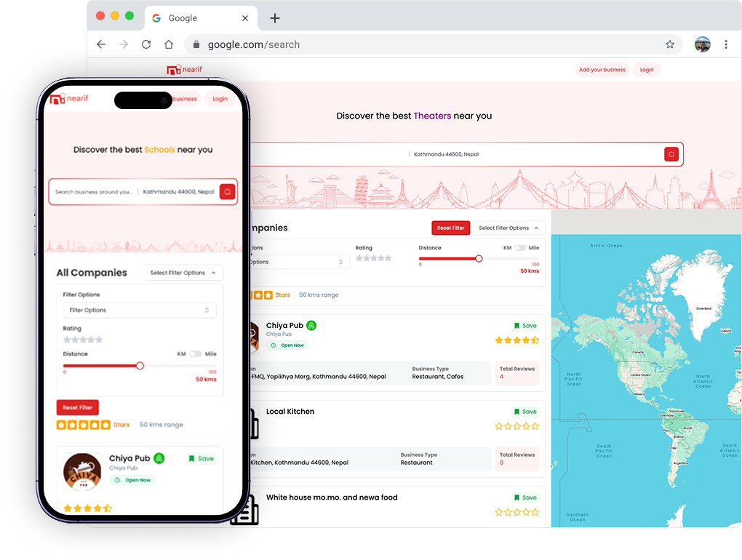Click the red search icon on desktop site
Screen dimensions: 742x560
(671, 154)
